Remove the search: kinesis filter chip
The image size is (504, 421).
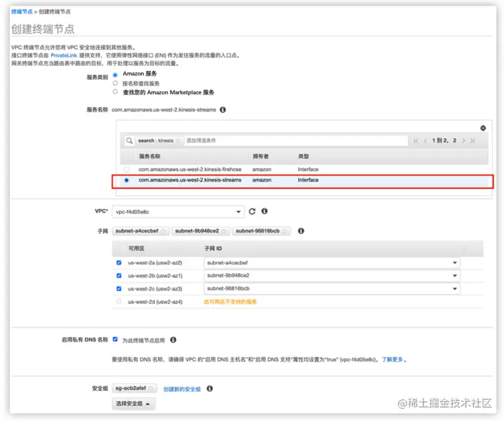point(178,140)
